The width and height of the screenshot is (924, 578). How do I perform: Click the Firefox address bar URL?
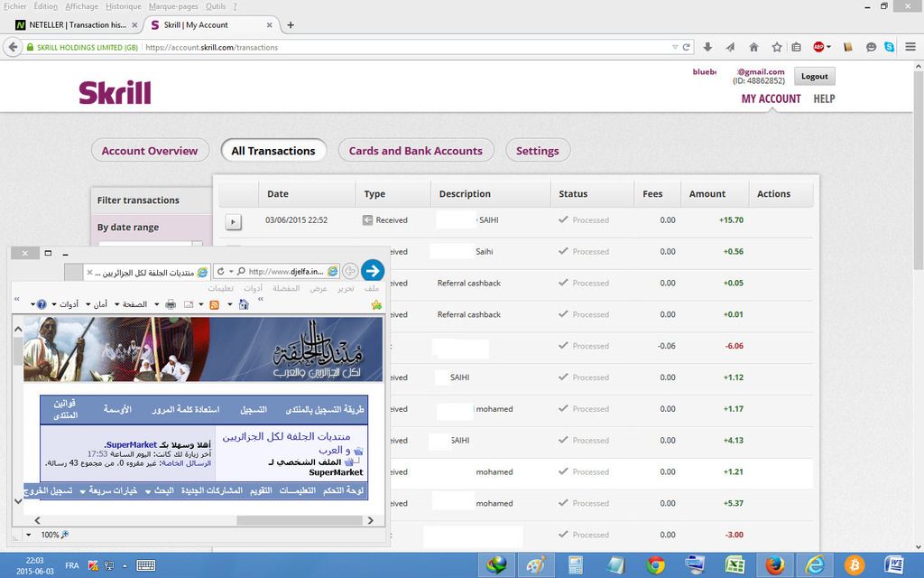point(211,47)
